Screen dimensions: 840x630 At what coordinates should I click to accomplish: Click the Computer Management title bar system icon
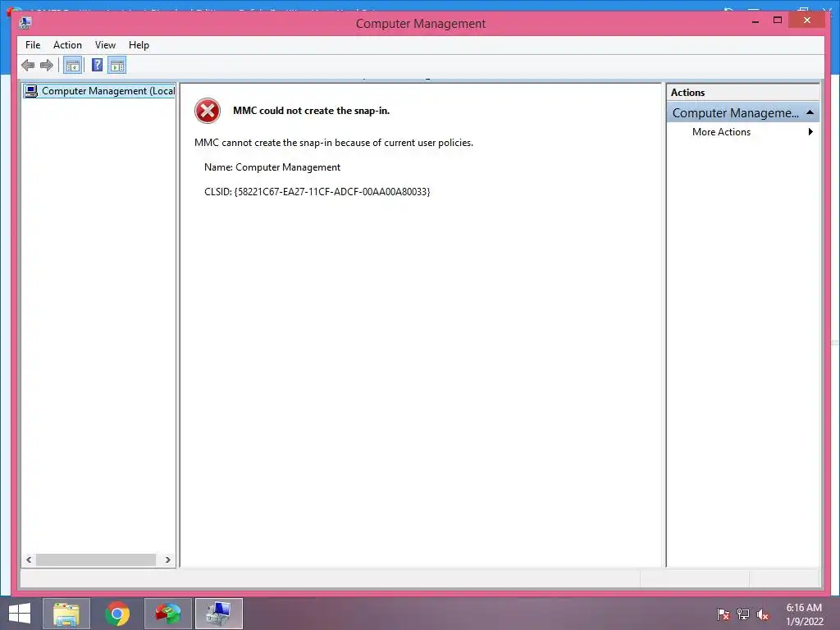pyautogui.click(x=25, y=23)
